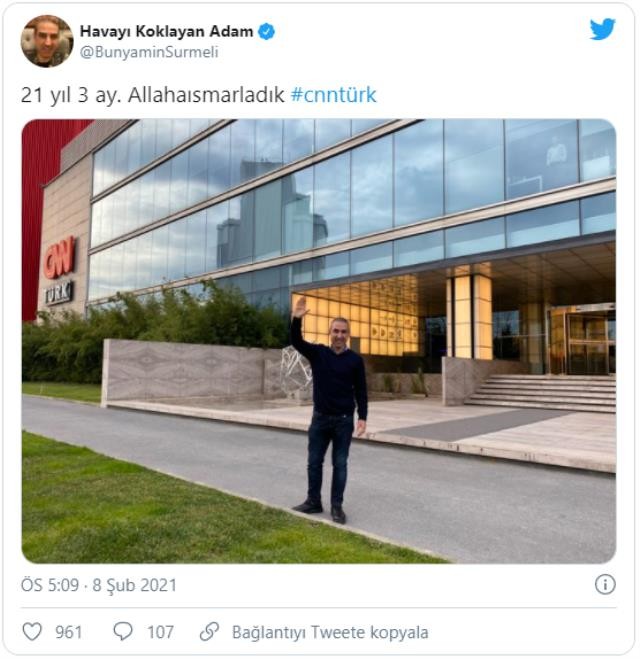Image resolution: width=640 pixels, height=659 pixels.
Task: Click the blue verified badge
Action: click(266, 32)
